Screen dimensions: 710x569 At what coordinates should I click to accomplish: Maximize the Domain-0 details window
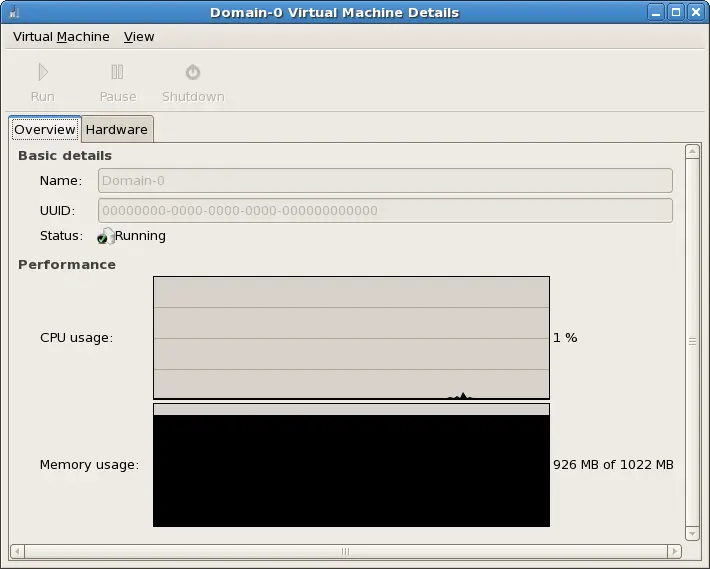(676, 12)
